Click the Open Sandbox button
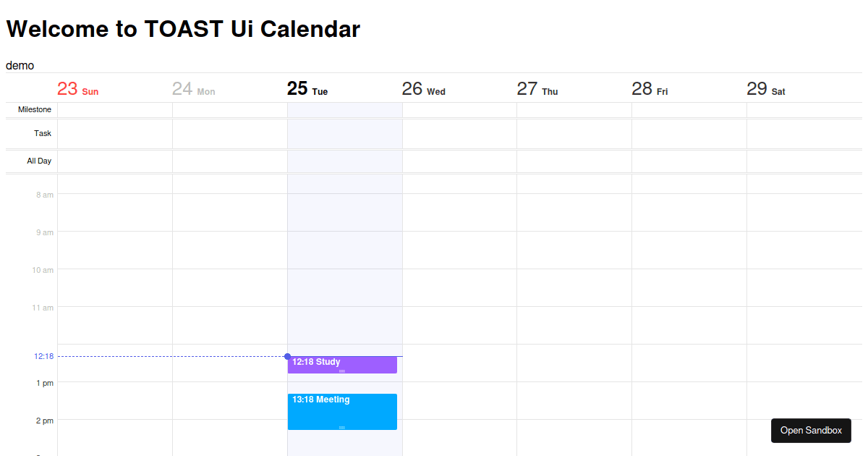Viewport: 868px width, 456px height. click(811, 430)
